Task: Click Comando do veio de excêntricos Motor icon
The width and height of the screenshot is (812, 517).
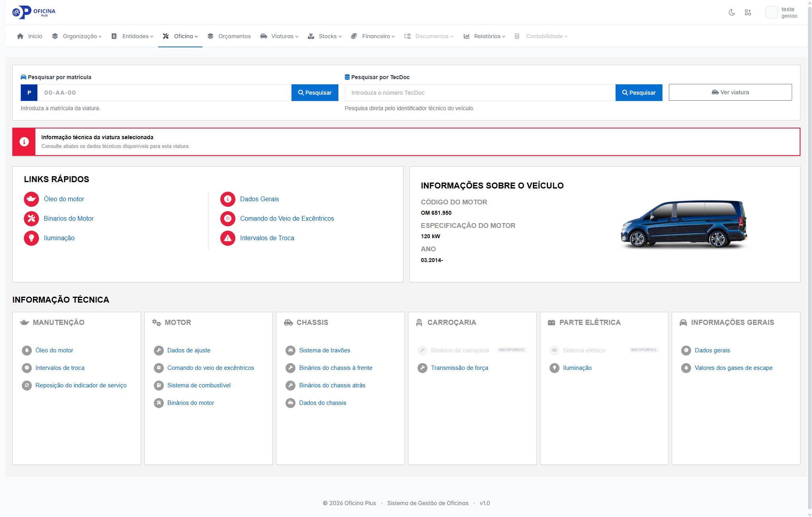Action: pyautogui.click(x=159, y=368)
